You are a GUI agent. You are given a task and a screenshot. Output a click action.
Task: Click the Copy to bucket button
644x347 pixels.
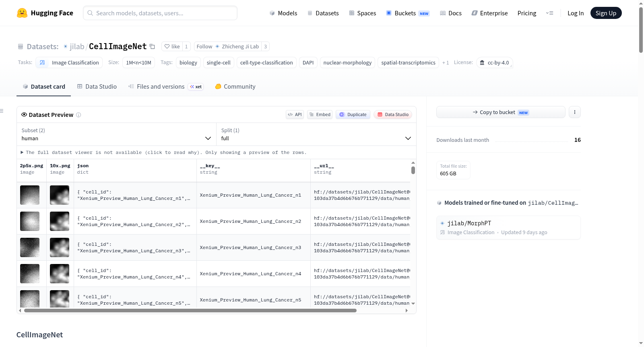501,112
